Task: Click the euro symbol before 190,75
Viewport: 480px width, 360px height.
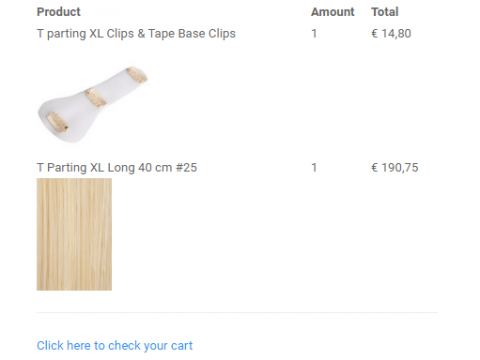Action: pyautogui.click(x=375, y=167)
